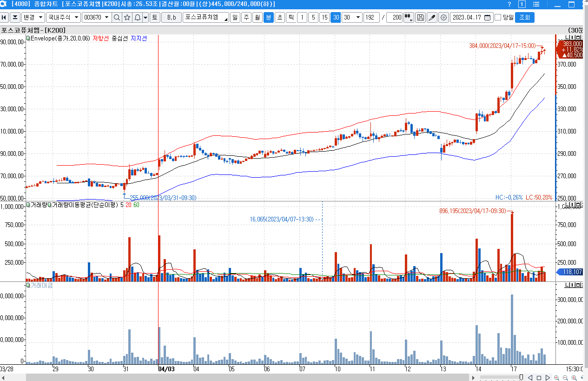
Task: Save chart with floppy disk icon
Action: 420,18
